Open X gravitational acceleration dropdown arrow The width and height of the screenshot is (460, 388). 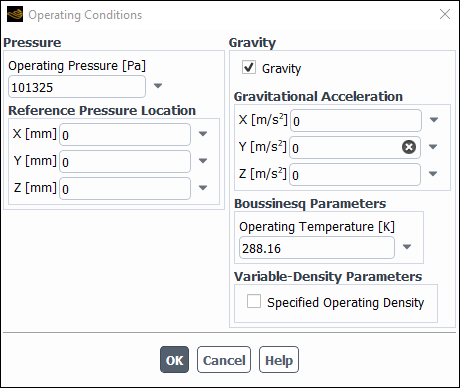(x=434, y=120)
